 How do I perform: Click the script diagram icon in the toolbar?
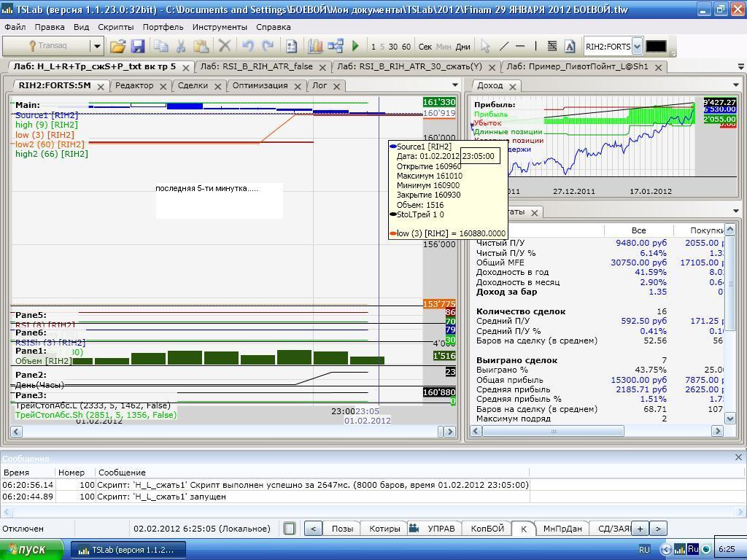point(336,46)
